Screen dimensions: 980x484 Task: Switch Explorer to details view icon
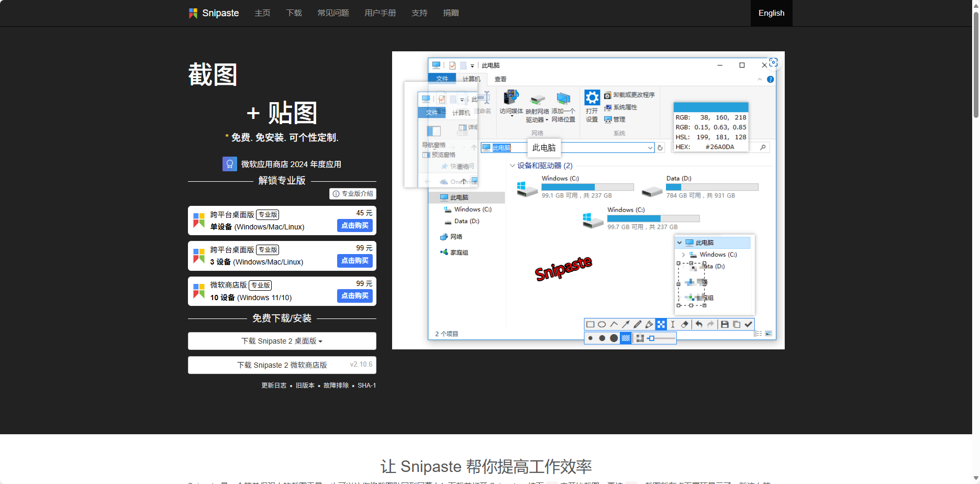point(758,334)
